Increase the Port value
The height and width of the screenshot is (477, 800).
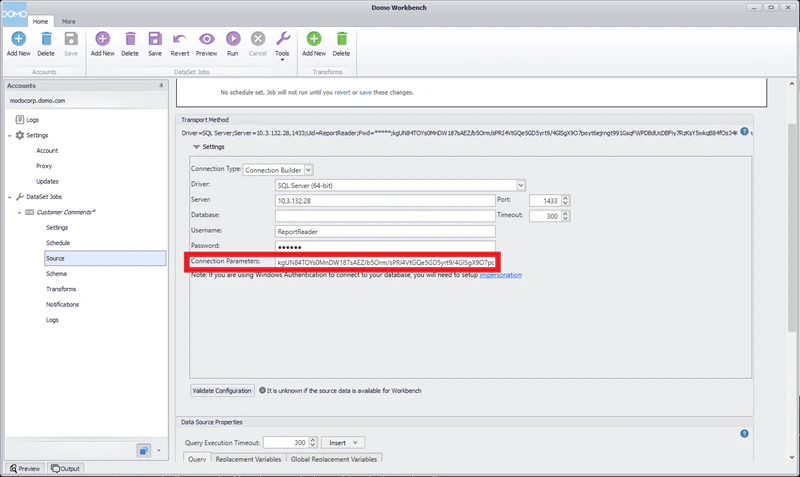(x=565, y=198)
